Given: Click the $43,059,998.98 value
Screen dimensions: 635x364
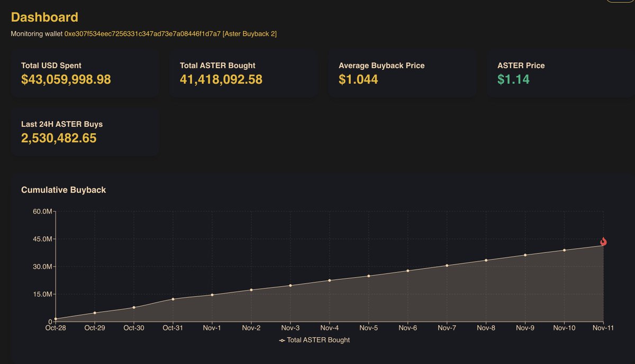Looking at the screenshot, I should tap(66, 80).
